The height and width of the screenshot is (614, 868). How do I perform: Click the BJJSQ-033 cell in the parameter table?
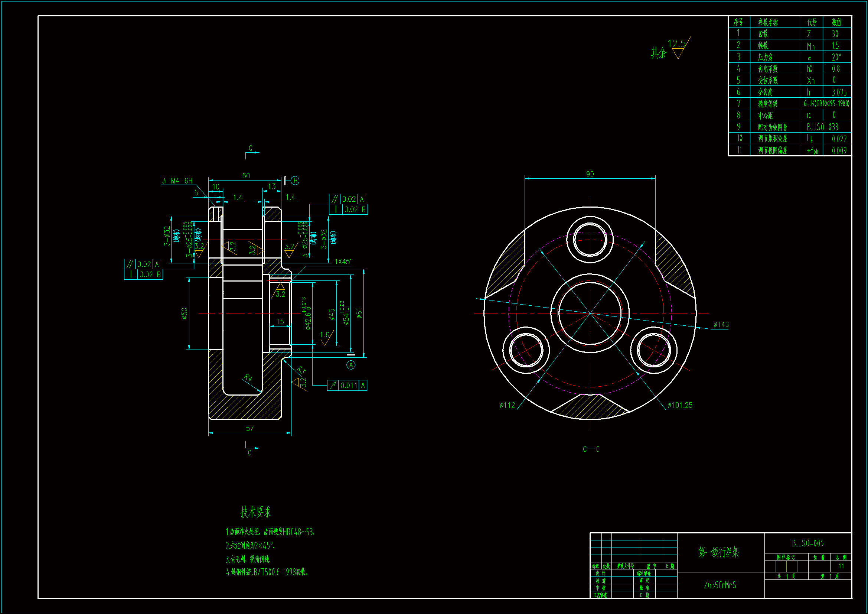click(822, 127)
